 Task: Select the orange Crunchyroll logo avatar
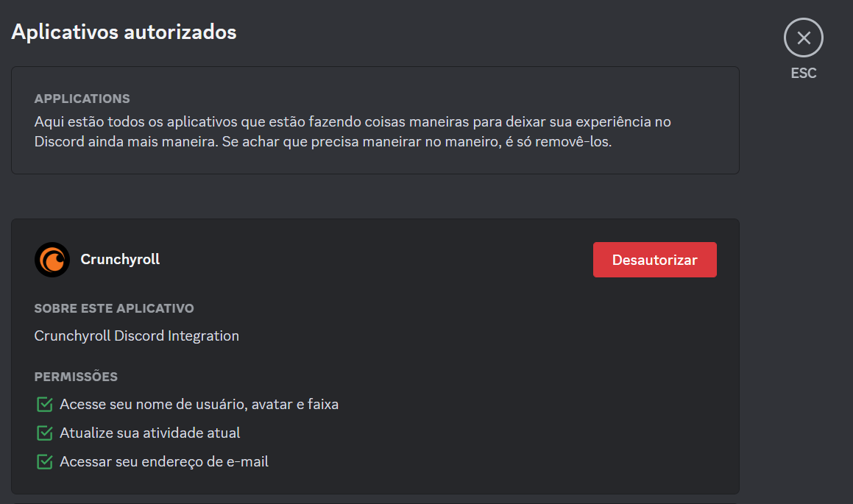(x=51, y=259)
